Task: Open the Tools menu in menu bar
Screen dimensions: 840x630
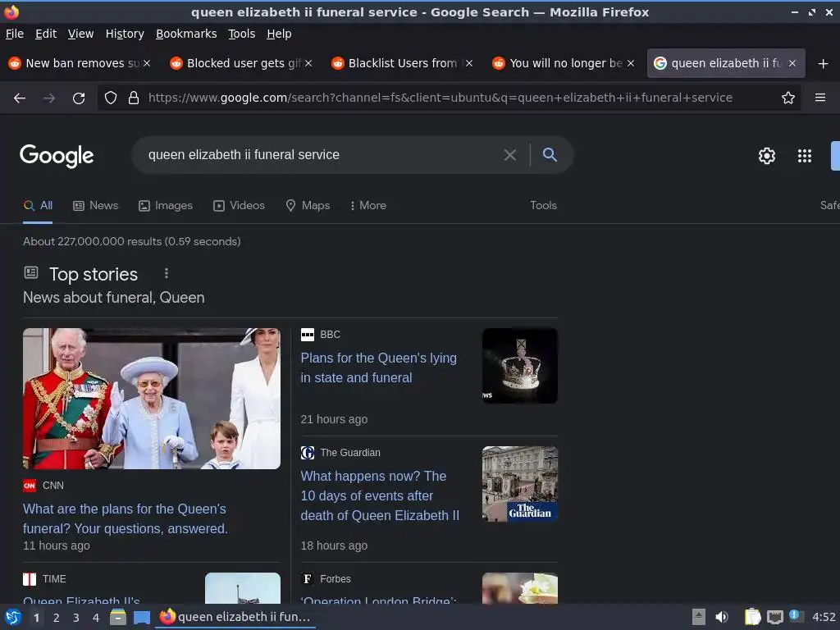Action: [x=242, y=34]
